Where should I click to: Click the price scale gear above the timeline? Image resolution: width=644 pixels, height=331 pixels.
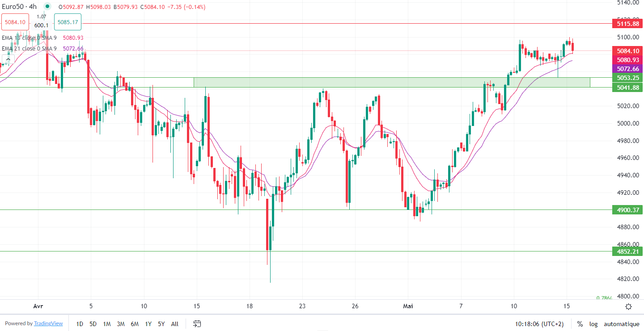[x=628, y=306]
